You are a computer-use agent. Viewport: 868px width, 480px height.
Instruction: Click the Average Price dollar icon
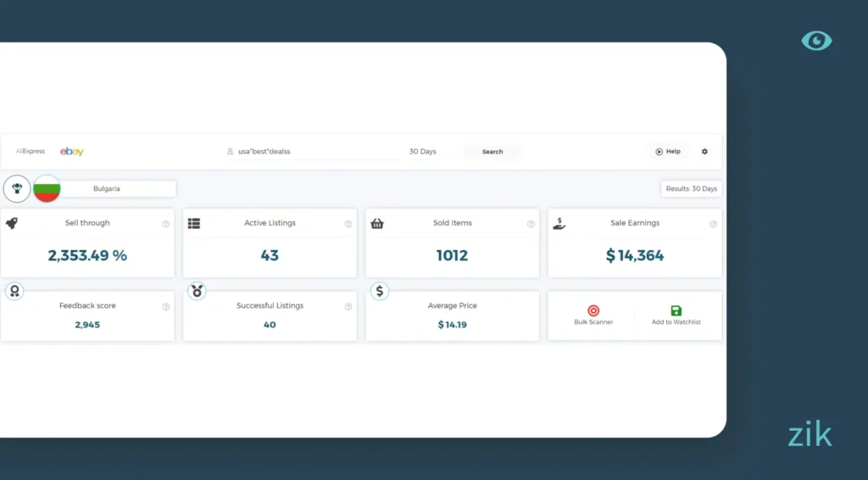(380, 291)
